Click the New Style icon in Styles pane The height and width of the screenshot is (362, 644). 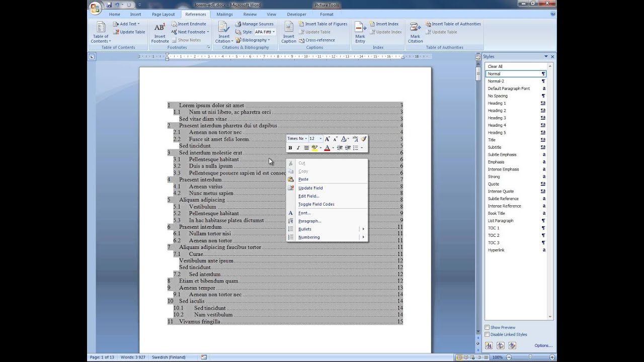click(489, 345)
